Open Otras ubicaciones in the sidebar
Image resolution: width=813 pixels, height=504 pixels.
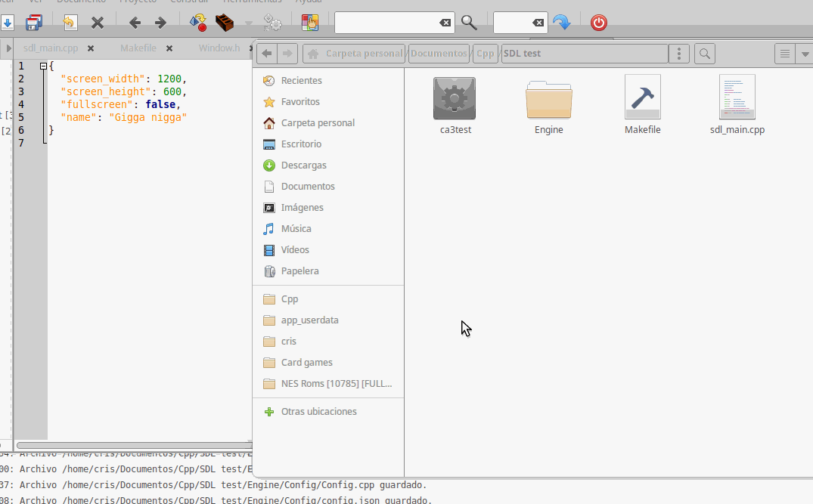pos(328,412)
